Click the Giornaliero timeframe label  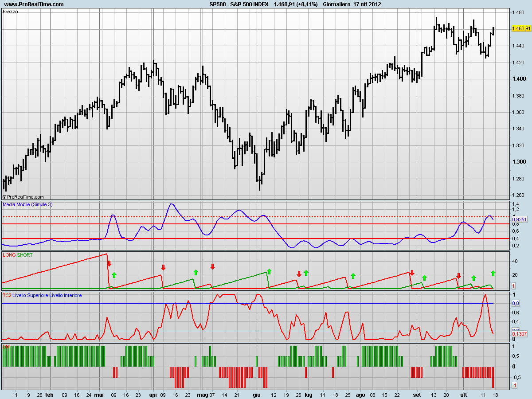(336, 4)
